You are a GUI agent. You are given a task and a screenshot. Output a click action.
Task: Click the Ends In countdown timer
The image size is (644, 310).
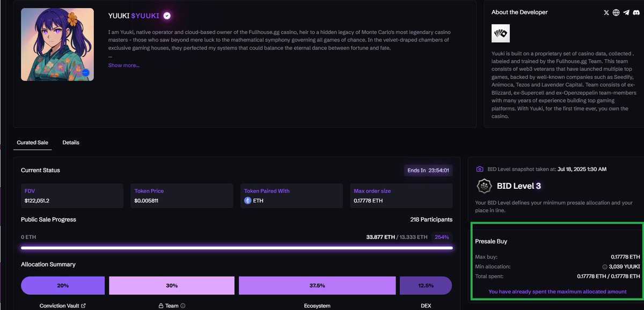tap(428, 171)
